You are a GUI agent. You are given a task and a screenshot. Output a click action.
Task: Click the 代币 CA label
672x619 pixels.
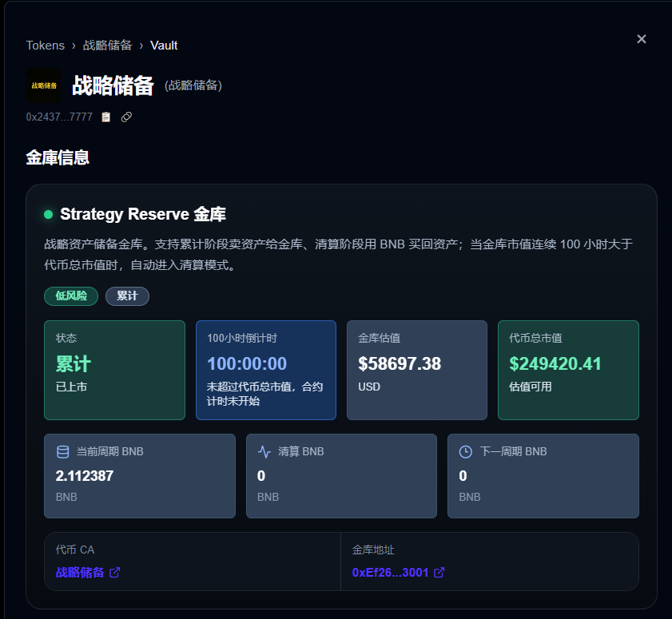coord(74,550)
